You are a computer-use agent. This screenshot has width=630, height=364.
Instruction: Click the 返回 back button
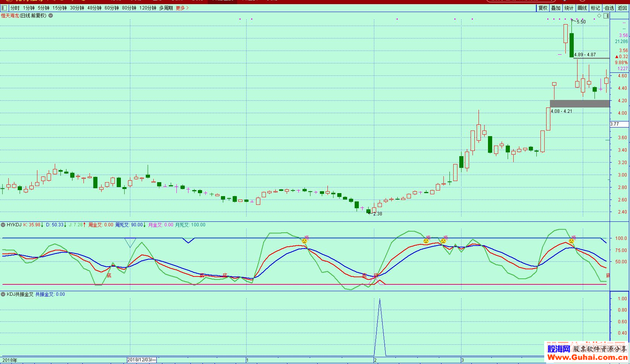[622, 8]
